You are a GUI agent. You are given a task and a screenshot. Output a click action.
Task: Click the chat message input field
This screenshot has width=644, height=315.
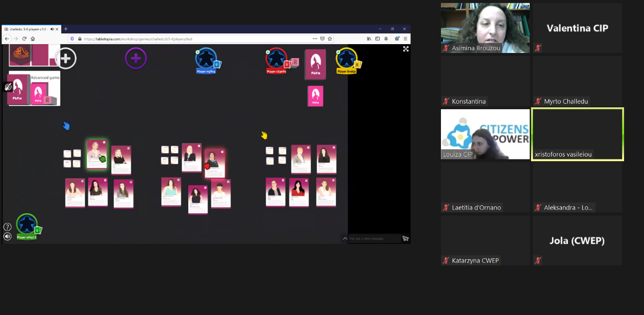tap(373, 238)
